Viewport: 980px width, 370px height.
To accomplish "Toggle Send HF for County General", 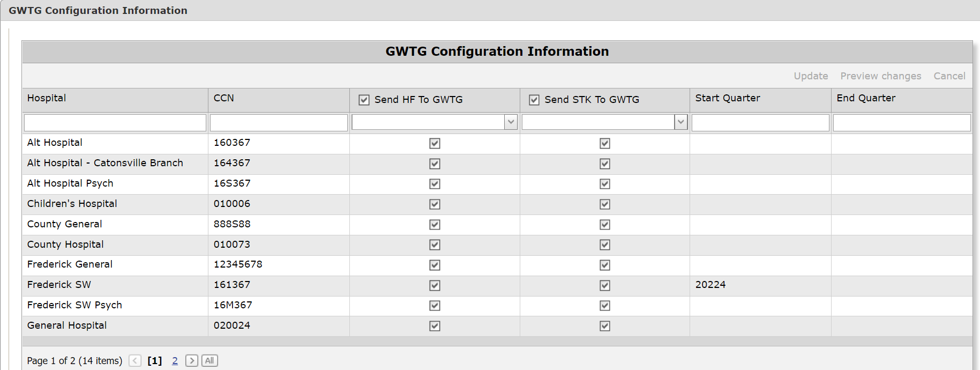I will point(435,225).
